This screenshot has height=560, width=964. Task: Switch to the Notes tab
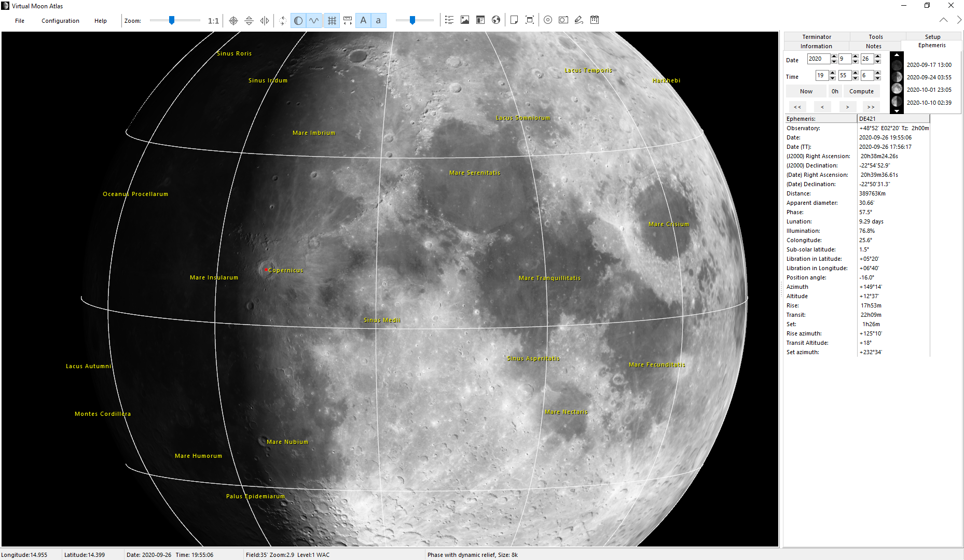pyautogui.click(x=874, y=46)
